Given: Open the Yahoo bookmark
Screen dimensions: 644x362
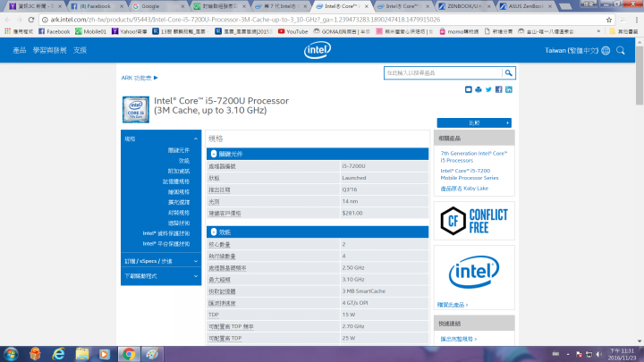Looking at the screenshot, I should (x=130, y=31).
